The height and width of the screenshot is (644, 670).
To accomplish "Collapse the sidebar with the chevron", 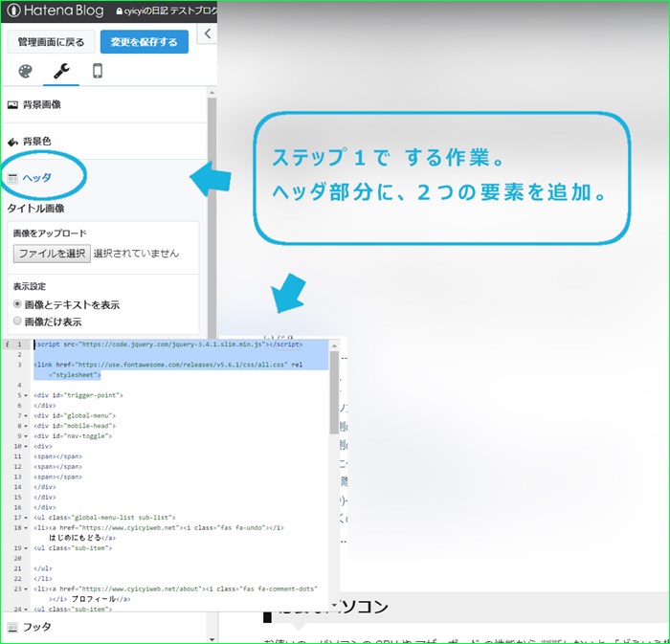I will [x=208, y=33].
